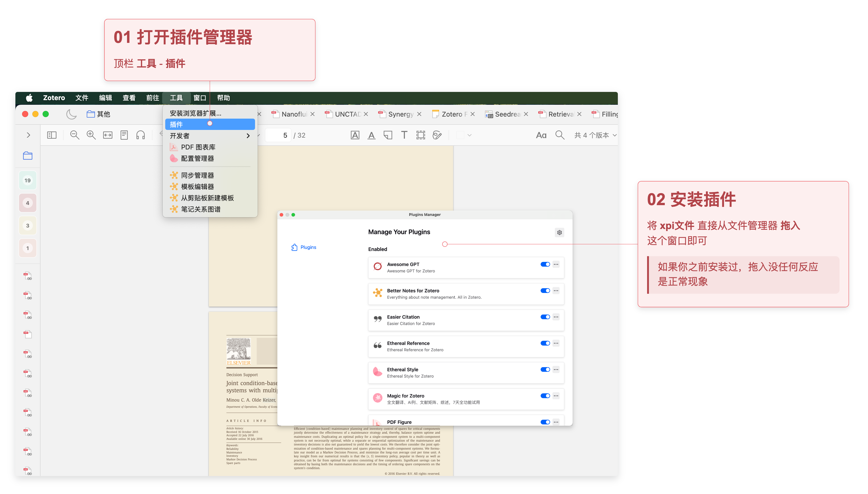The height and width of the screenshot is (494, 868).
Task: Open more options for Ethereal Reference
Action: click(x=556, y=343)
